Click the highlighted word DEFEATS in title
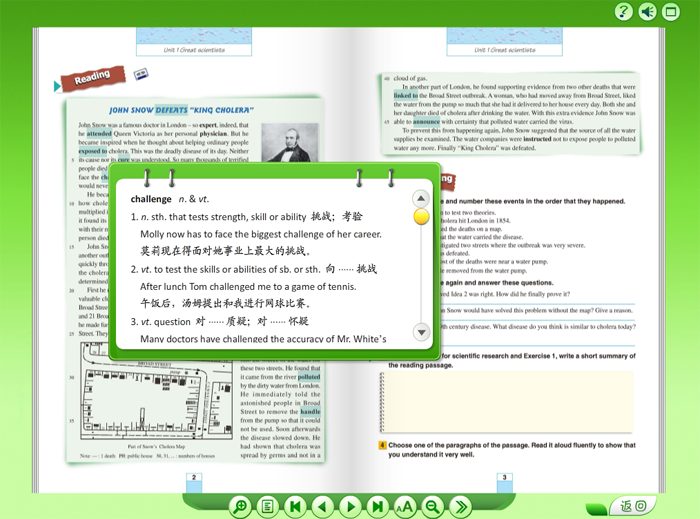 (171, 110)
